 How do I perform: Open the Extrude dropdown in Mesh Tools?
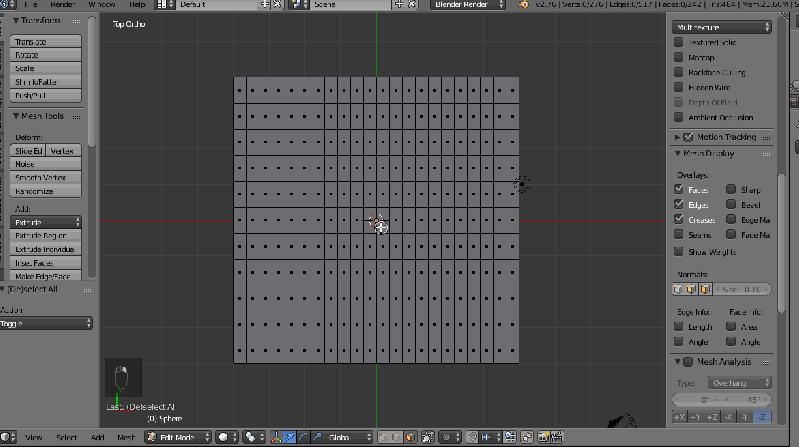pyautogui.click(x=46, y=222)
